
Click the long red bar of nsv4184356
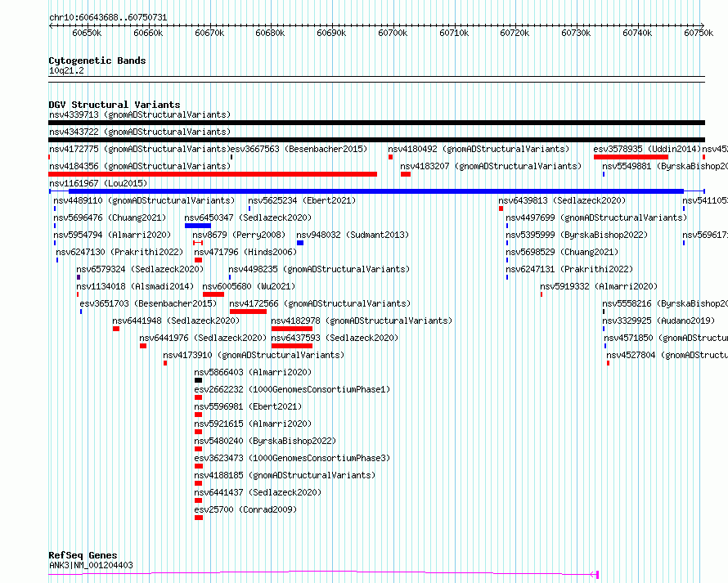(x=213, y=174)
